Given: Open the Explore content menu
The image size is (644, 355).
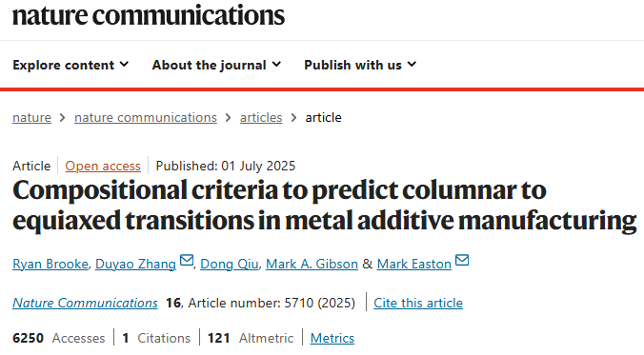Looking at the screenshot, I should [70, 65].
